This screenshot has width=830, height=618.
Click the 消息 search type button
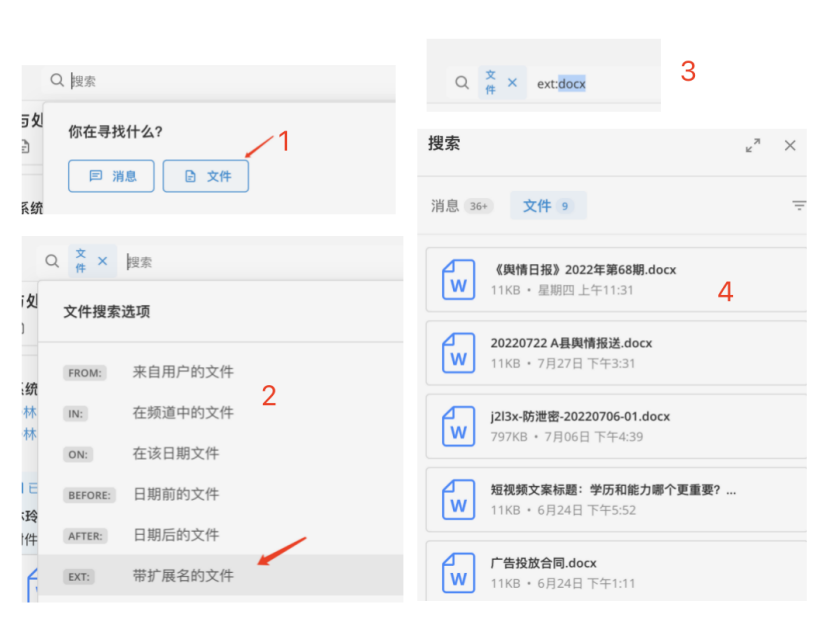click(111, 176)
